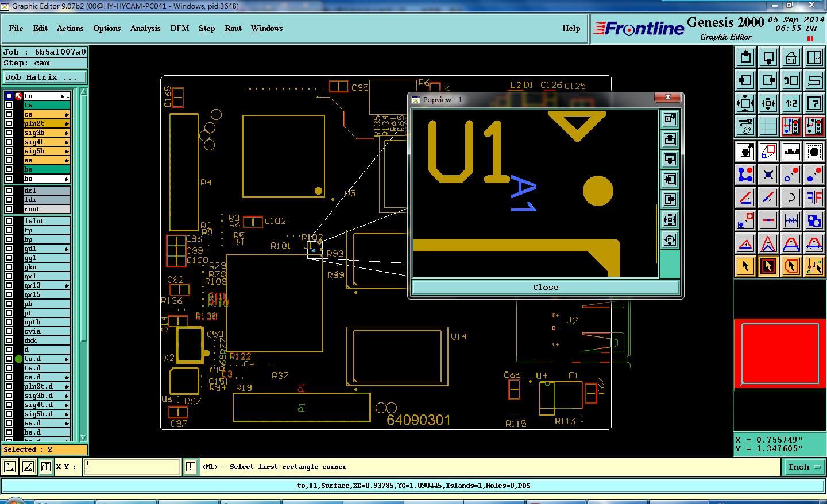Screen dimensions: 827x504
Task: Click the Popview pan down icon
Action: click(670, 159)
